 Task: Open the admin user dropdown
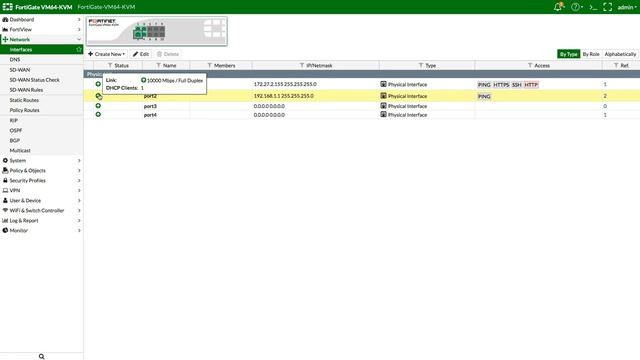[627, 7]
